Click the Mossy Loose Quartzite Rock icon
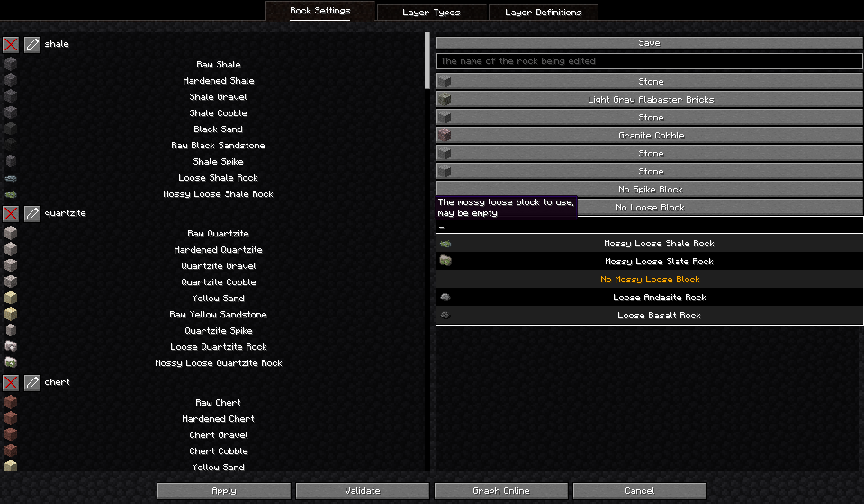This screenshot has height=504, width=864. click(11, 362)
